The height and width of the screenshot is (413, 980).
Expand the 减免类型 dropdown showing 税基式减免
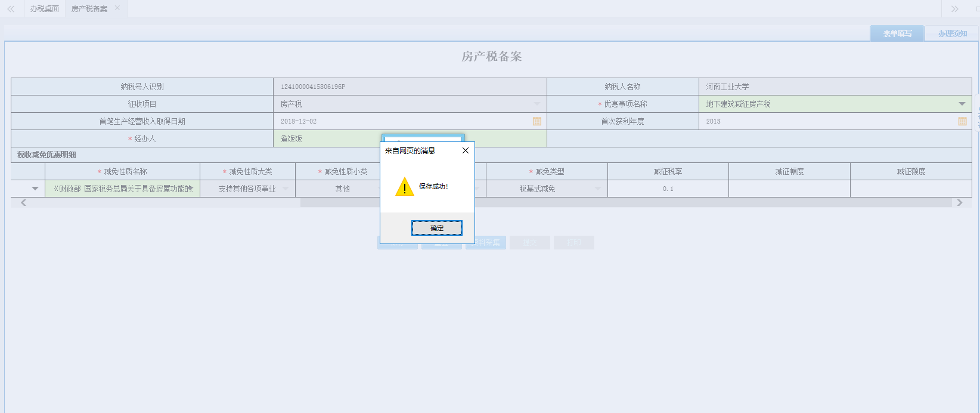tap(597, 189)
